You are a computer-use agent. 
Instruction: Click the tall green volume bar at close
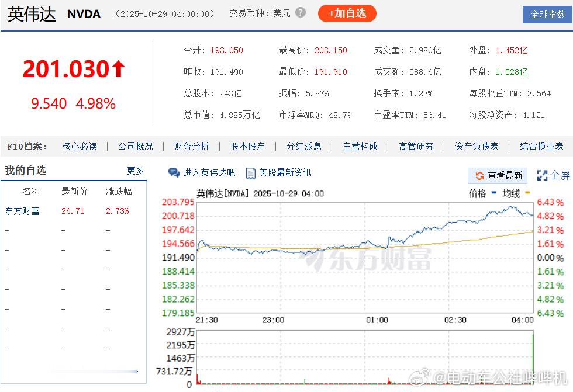click(533, 359)
